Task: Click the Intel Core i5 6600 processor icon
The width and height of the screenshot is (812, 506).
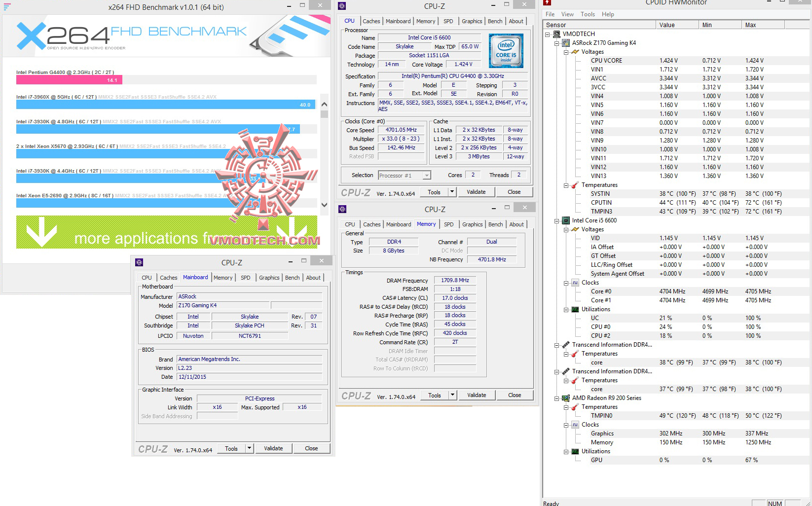Action: (x=566, y=220)
